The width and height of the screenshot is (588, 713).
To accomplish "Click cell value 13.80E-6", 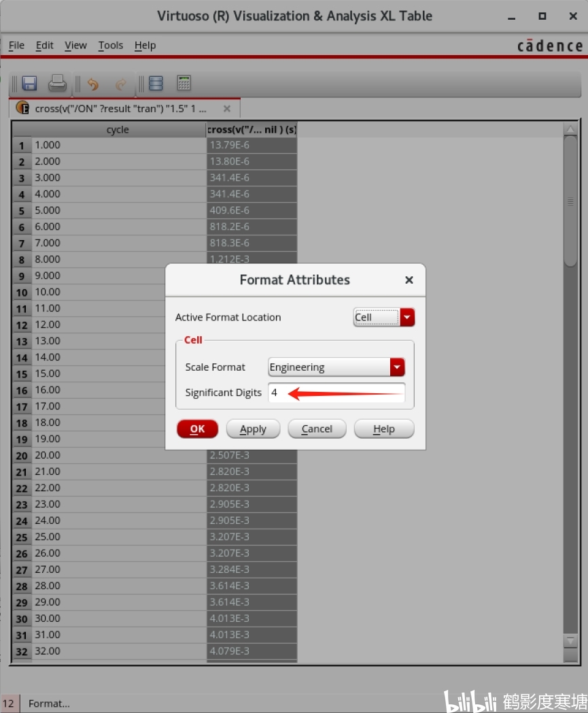I will (252, 161).
